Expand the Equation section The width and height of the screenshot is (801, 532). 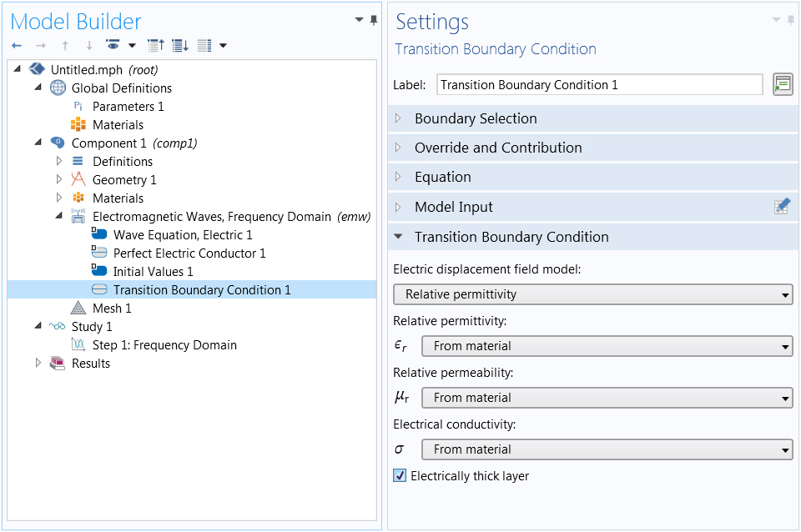(442, 177)
